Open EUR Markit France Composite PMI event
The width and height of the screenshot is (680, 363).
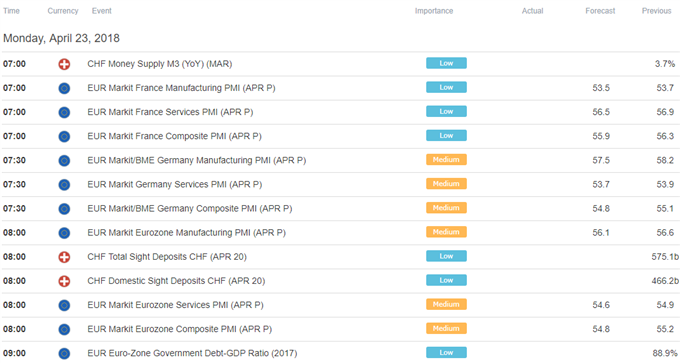coord(174,136)
